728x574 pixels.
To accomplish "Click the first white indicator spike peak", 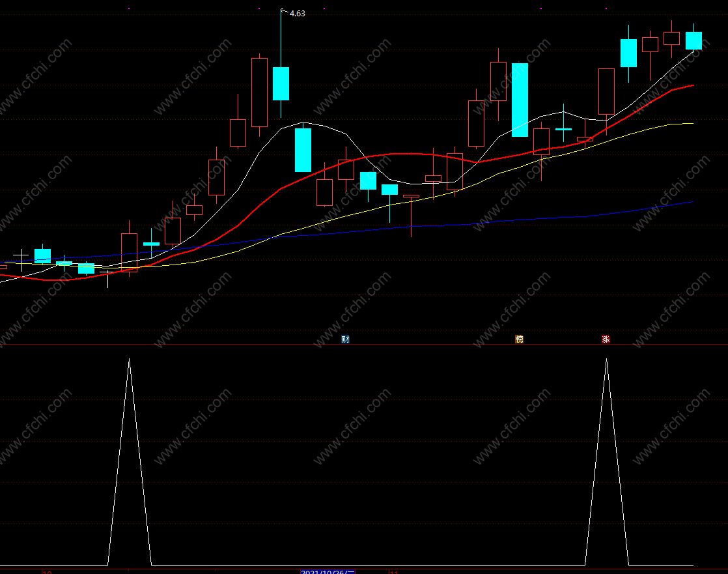I will point(129,360).
